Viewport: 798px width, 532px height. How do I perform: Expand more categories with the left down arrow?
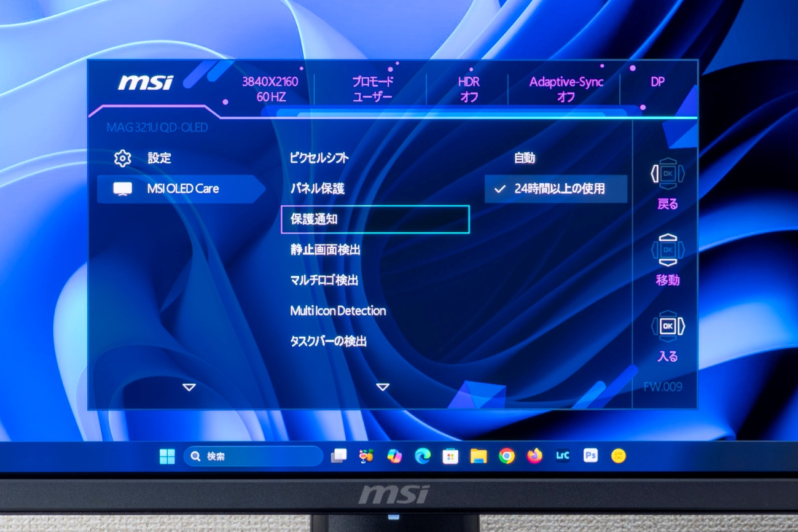tap(189, 388)
